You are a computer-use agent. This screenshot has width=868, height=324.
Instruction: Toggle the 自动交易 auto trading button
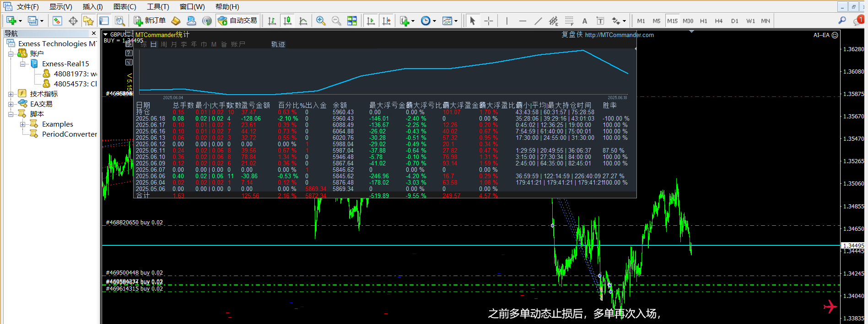(x=237, y=21)
